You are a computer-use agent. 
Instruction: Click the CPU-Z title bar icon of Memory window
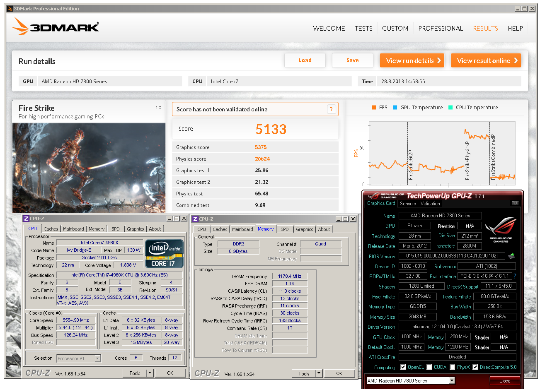pyautogui.click(x=195, y=219)
